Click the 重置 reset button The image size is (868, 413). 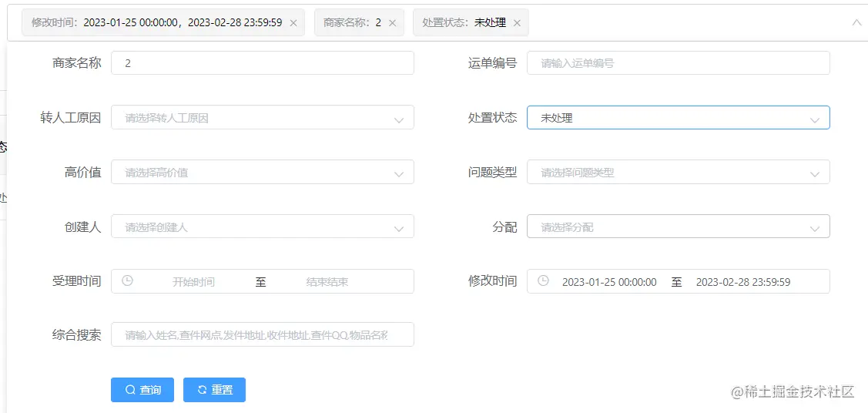pyautogui.click(x=214, y=390)
